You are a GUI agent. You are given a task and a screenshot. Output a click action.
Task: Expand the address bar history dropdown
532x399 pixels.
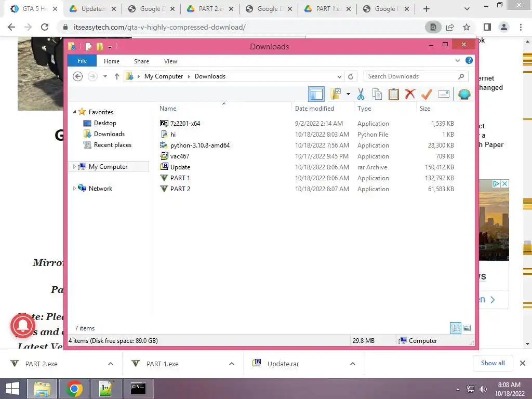(x=339, y=77)
